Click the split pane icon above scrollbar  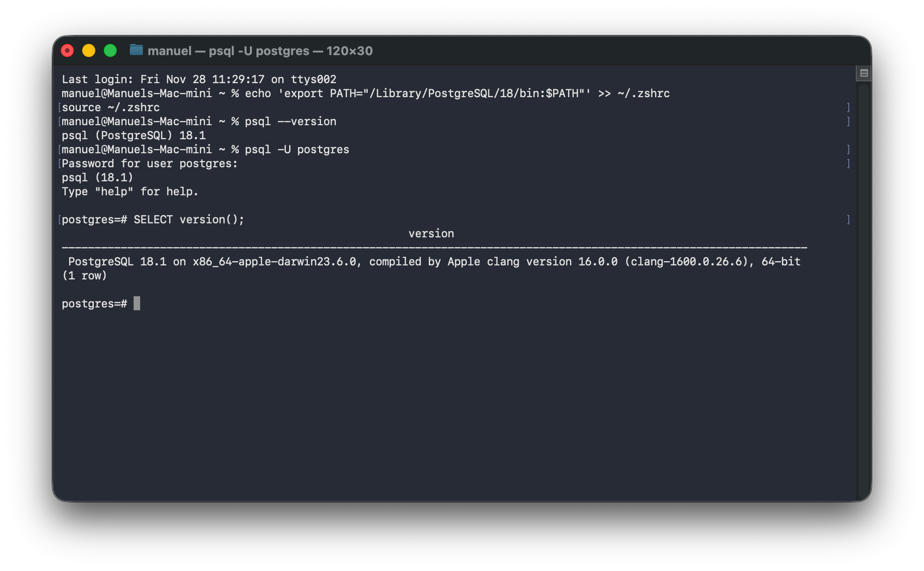tap(864, 73)
